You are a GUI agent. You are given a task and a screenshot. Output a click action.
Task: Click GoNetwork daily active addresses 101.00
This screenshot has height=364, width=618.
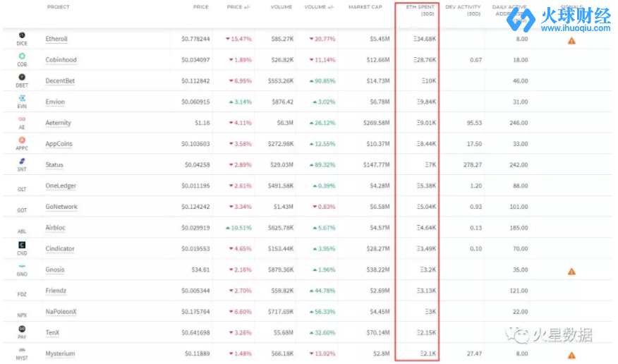click(x=519, y=207)
